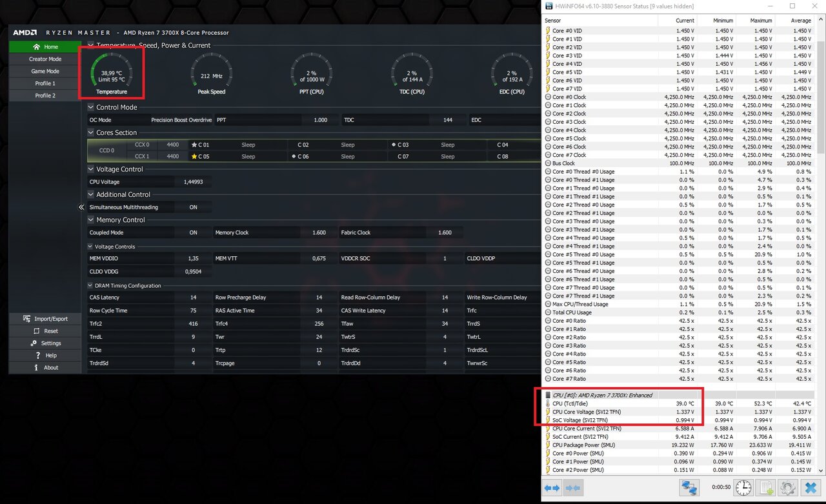Click the Import/Export icon in Ryzen Master
Image resolution: width=826 pixels, height=504 pixels.
coord(27,319)
